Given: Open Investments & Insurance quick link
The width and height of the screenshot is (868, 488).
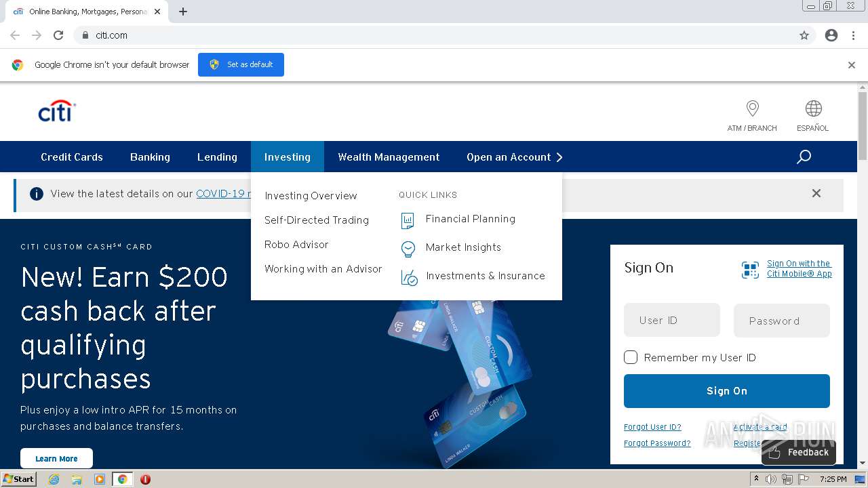Looking at the screenshot, I should (486, 276).
